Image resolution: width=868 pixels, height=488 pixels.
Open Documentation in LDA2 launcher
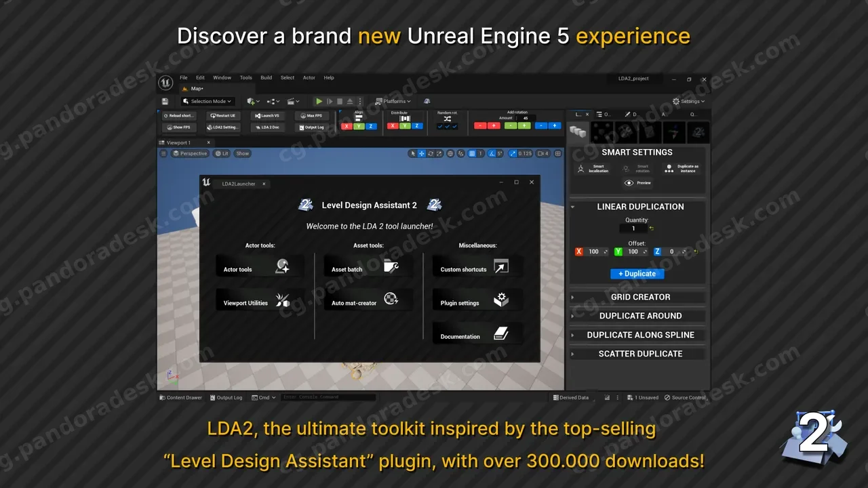coord(477,333)
